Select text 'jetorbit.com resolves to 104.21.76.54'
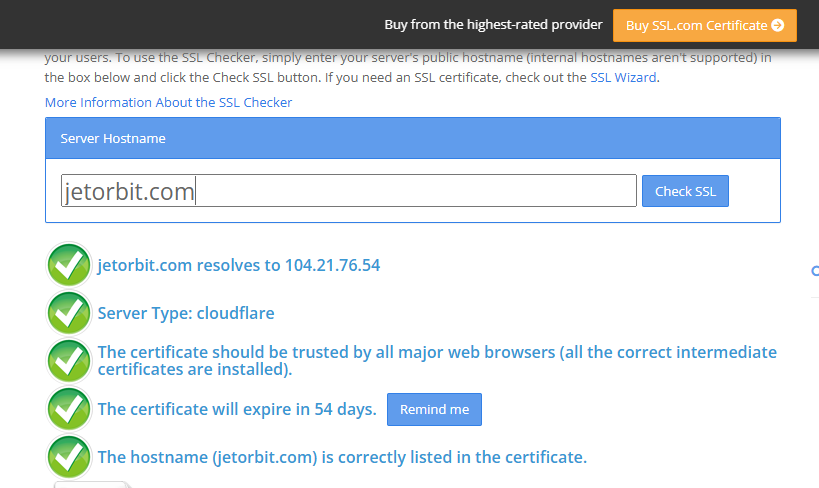The height and width of the screenshot is (488, 819). tap(239, 265)
